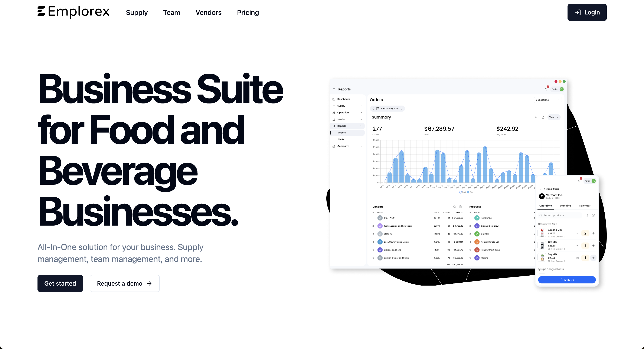Click the mobile panel notification bell

(x=579, y=181)
